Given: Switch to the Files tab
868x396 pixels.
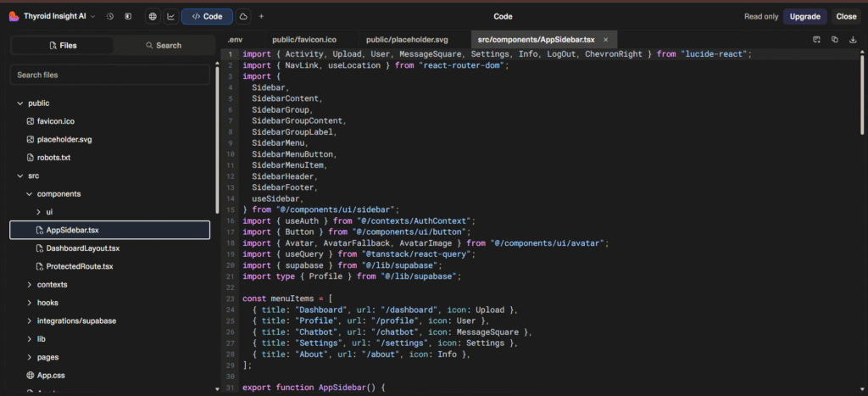Looking at the screenshot, I should [x=63, y=46].
